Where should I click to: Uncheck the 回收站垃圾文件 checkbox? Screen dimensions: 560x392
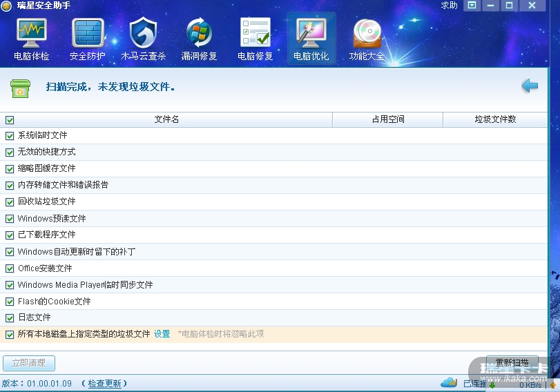point(10,202)
